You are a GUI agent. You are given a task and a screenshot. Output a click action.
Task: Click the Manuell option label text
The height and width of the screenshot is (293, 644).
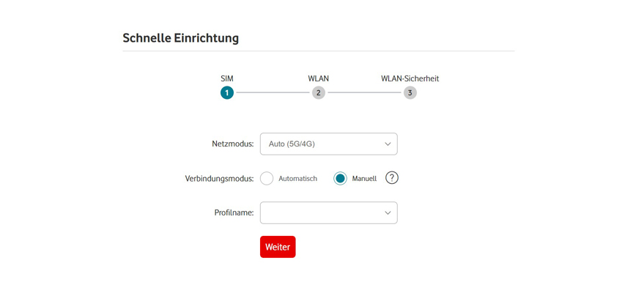(364, 179)
